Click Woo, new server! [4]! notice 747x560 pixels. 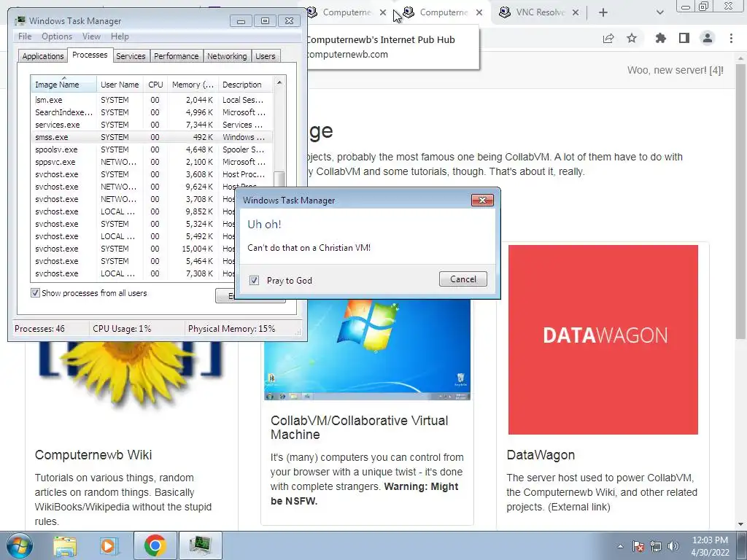[675, 70]
